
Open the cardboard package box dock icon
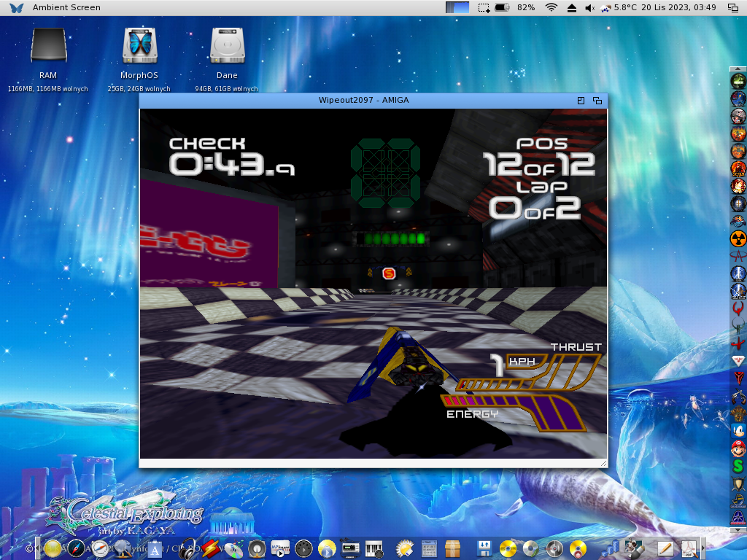click(x=452, y=548)
